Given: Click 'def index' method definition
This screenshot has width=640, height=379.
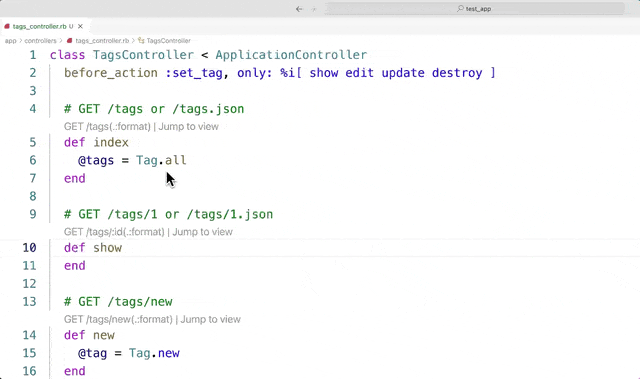Looking at the screenshot, I should pyautogui.click(x=96, y=142).
